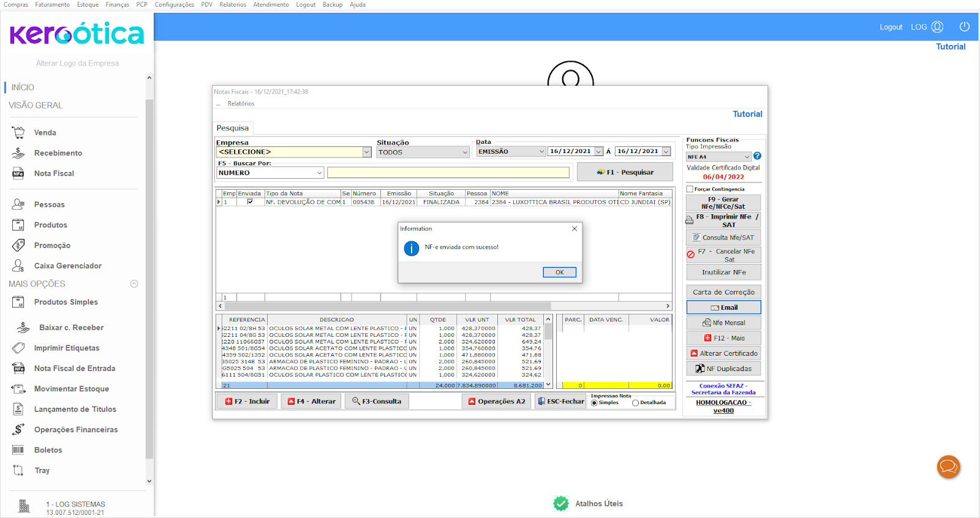Click the Movimentar Estoque icon
The height and width of the screenshot is (518, 980).
(18, 389)
